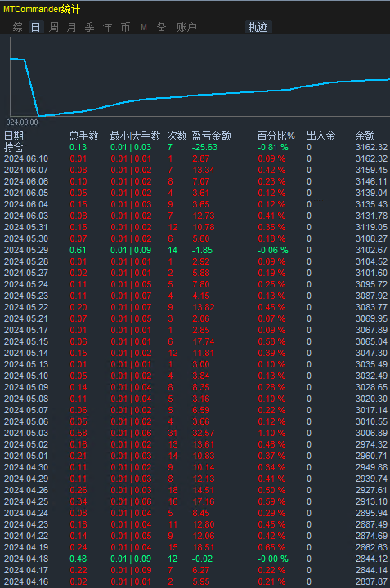Click the -1.85 loss amount

202,250
